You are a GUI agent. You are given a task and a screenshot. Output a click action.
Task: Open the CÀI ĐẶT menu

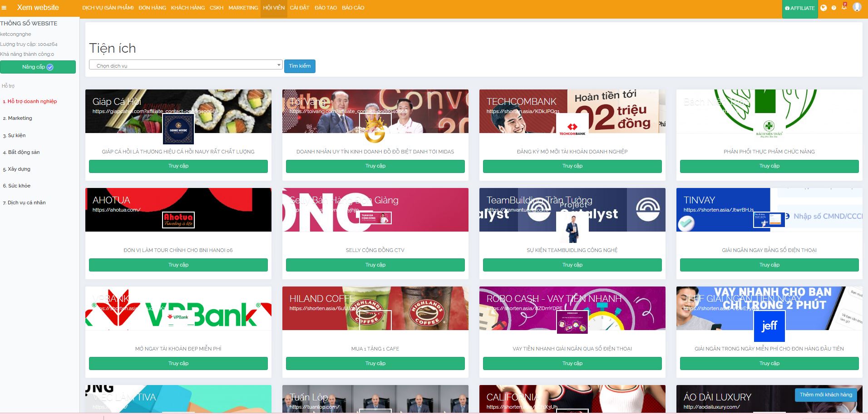[300, 8]
